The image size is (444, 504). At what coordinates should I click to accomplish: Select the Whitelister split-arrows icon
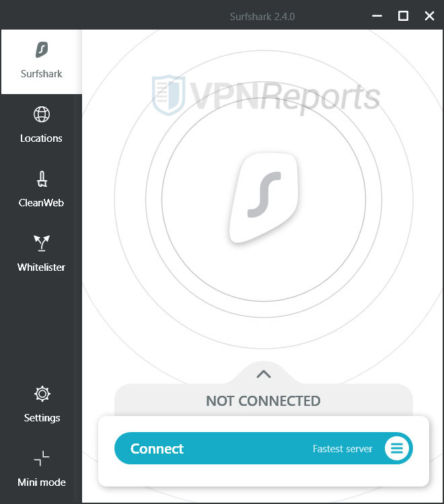pos(42,243)
